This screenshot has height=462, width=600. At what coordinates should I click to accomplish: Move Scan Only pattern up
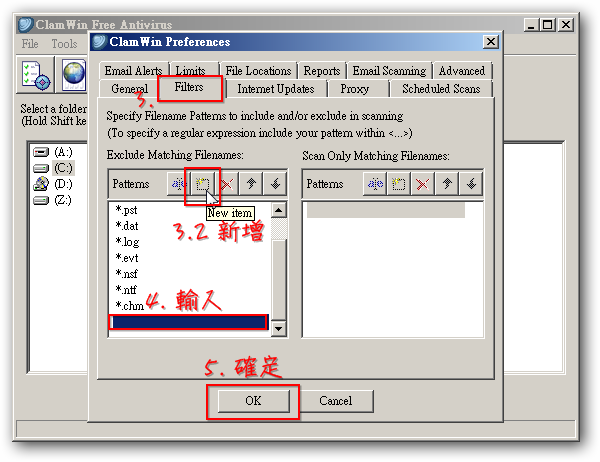click(x=448, y=184)
